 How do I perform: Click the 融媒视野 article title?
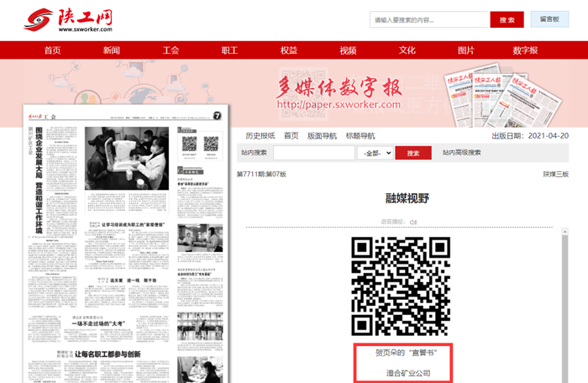click(x=407, y=198)
